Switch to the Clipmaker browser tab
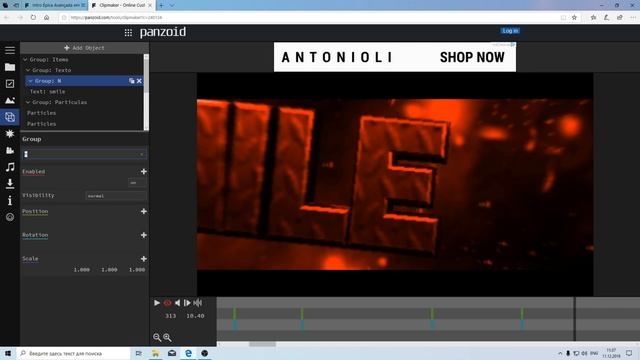640x360 pixels. 121,5
